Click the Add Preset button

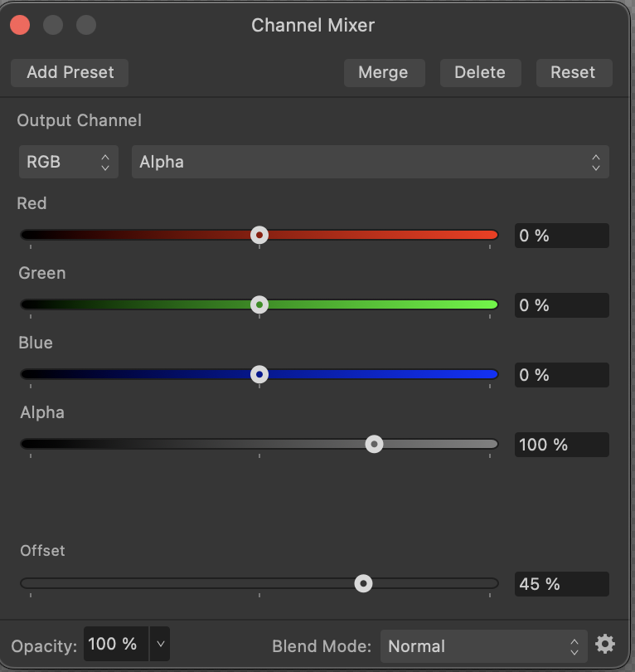[x=70, y=72]
